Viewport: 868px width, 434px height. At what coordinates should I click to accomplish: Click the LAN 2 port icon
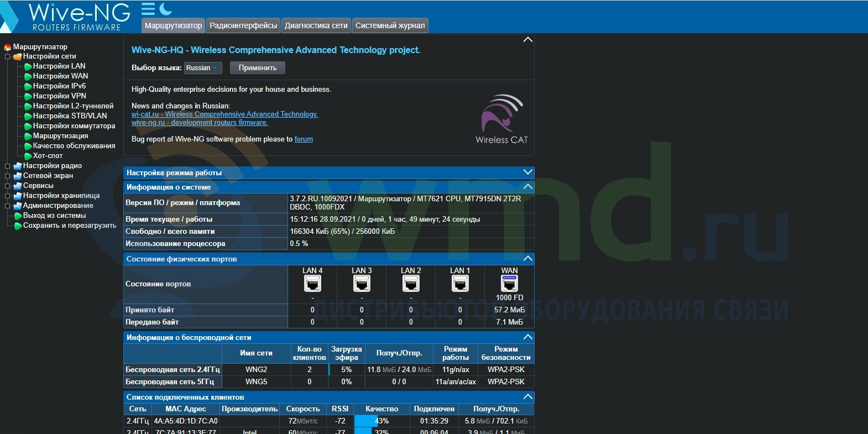411,284
